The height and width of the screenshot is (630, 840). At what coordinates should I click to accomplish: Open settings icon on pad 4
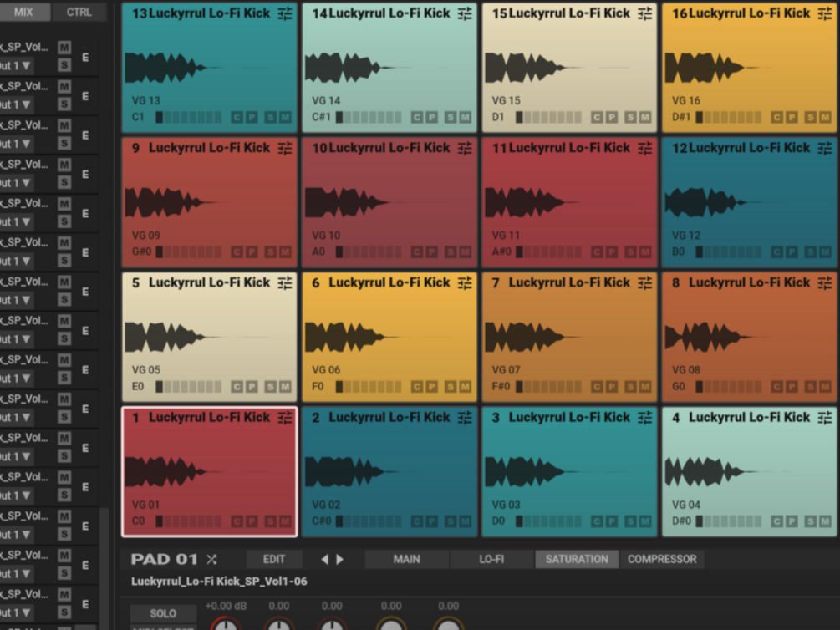[x=825, y=417]
